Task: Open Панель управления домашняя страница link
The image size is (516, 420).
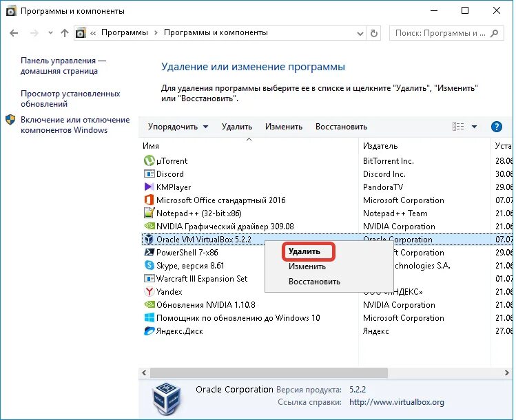Action: tap(63, 66)
